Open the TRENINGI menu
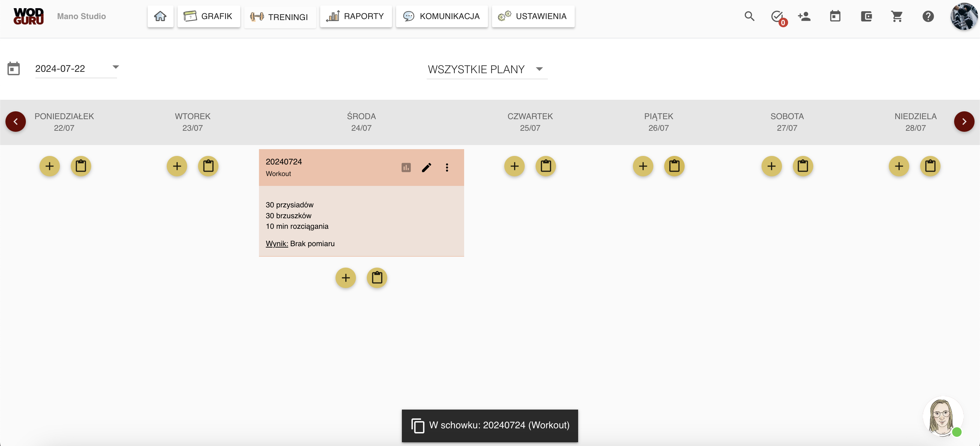Screen dimensions: 980x446 280,17
